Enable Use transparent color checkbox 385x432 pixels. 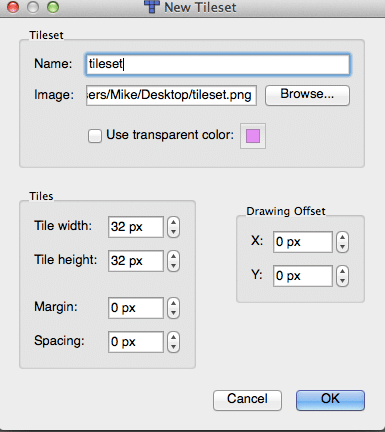[x=95, y=136]
